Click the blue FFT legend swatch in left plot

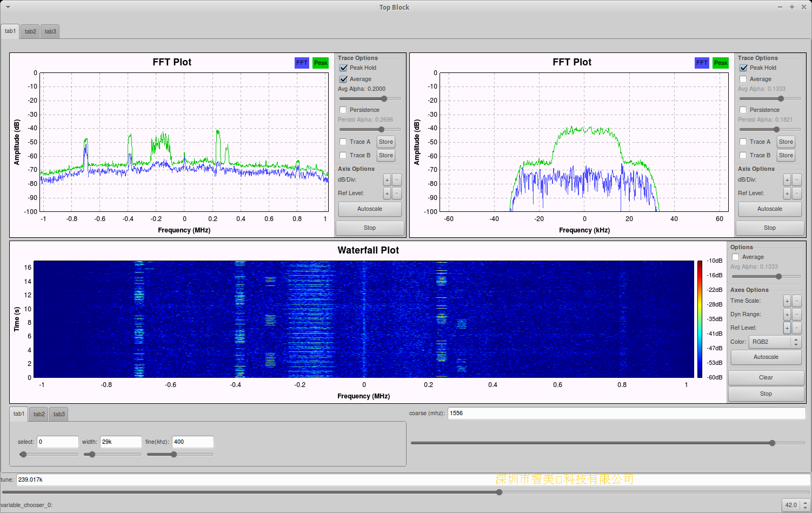point(302,63)
